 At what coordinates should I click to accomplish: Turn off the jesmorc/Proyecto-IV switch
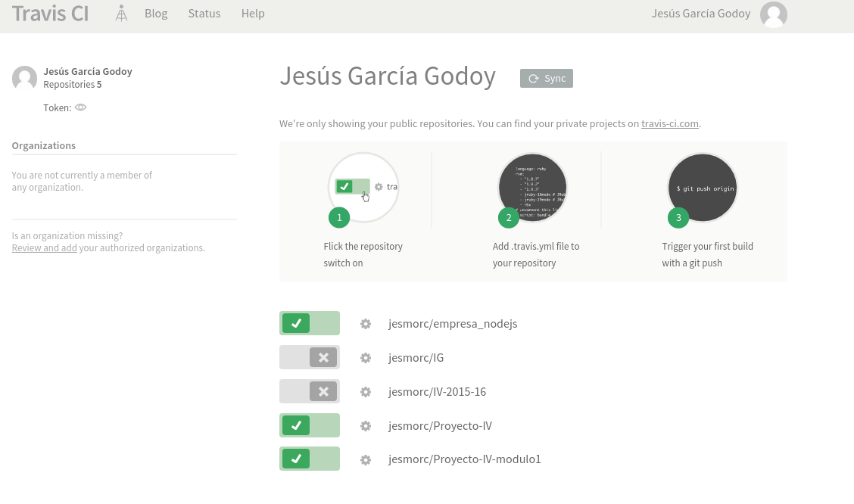pyautogui.click(x=310, y=425)
